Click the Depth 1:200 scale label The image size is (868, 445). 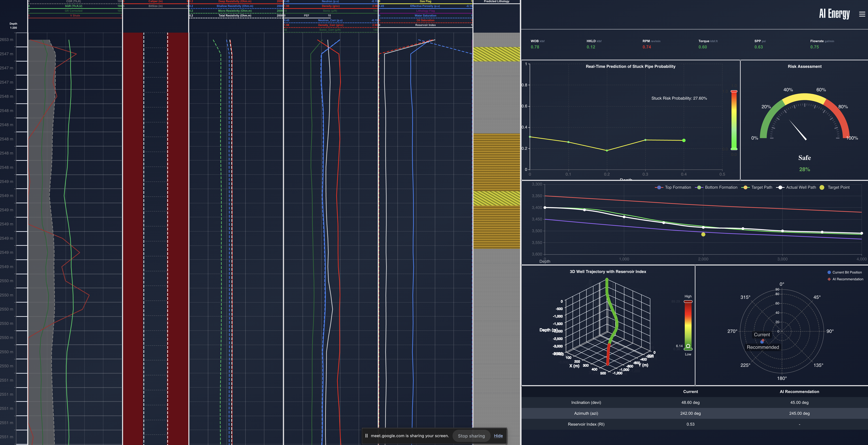pyautogui.click(x=13, y=26)
